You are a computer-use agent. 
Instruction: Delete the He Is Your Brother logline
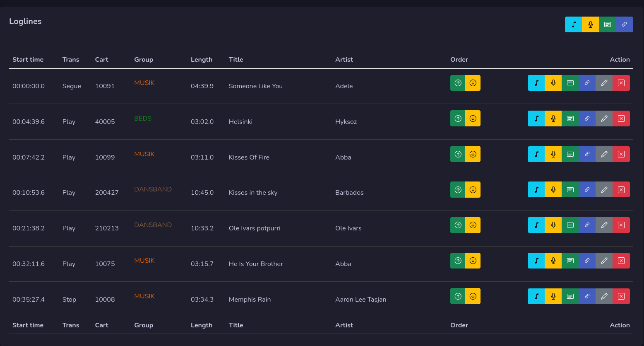click(x=621, y=261)
